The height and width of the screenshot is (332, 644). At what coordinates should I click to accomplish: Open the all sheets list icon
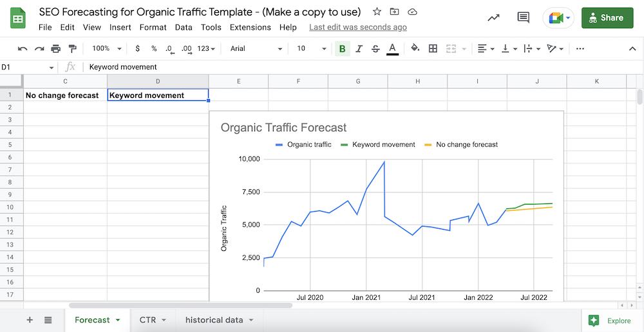[48, 320]
